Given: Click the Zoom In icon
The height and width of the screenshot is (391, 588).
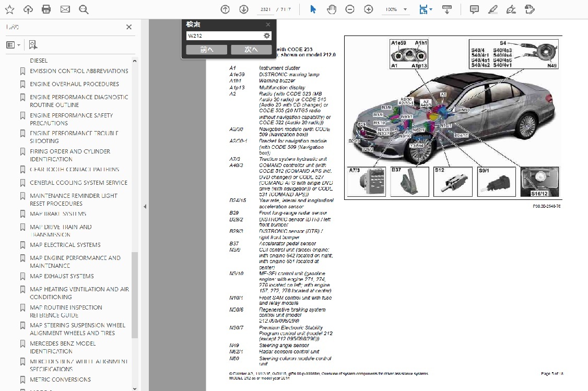Looking at the screenshot, I should click(368, 9).
